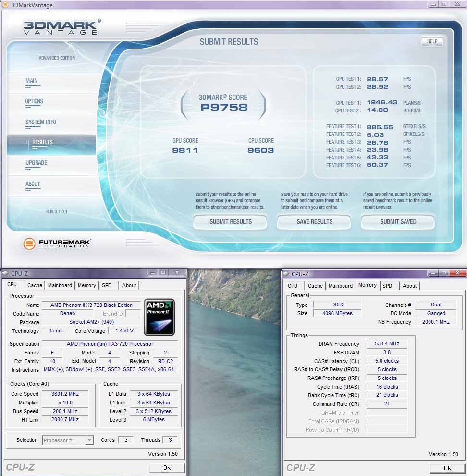
Task: Click the Multiplier value x 19.0
Action: pyautogui.click(x=65, y=403)
